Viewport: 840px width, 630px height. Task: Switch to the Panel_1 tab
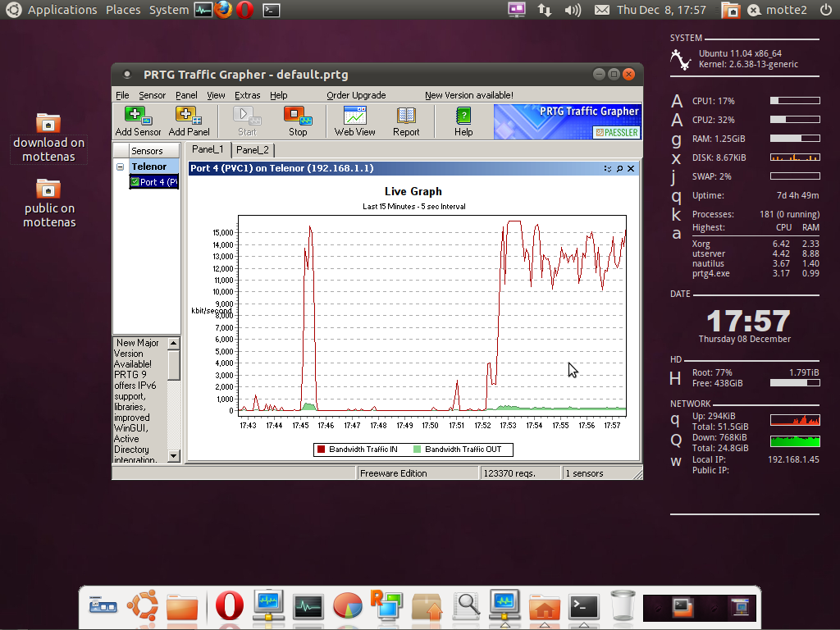point(208,149)
